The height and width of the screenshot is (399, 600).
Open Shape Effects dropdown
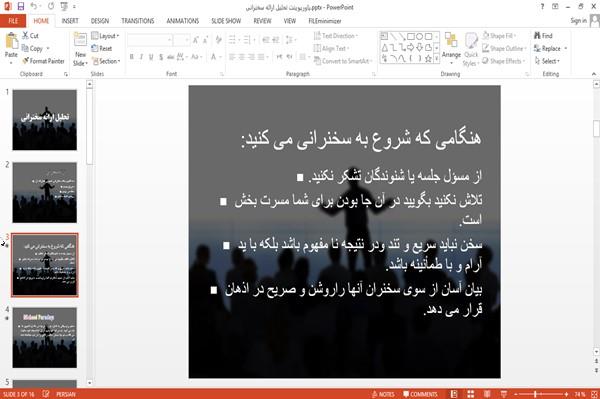(503, 61)
